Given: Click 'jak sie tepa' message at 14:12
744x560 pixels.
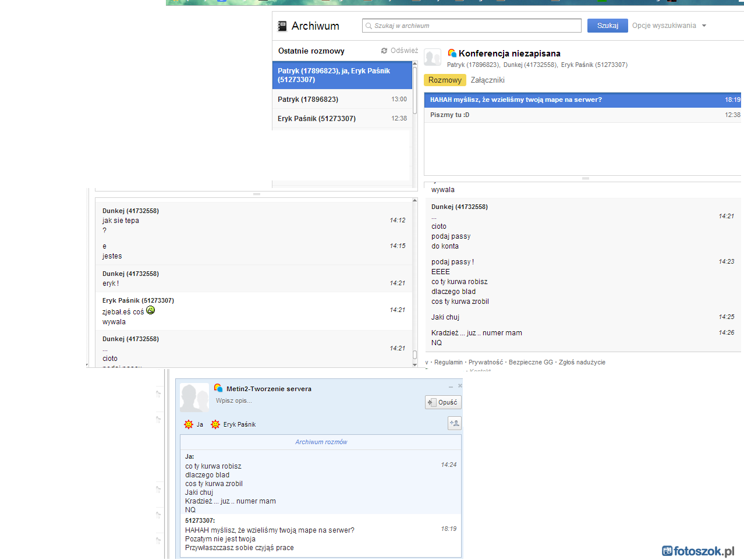Looking at the screenshot, I should tap(121, 221).
